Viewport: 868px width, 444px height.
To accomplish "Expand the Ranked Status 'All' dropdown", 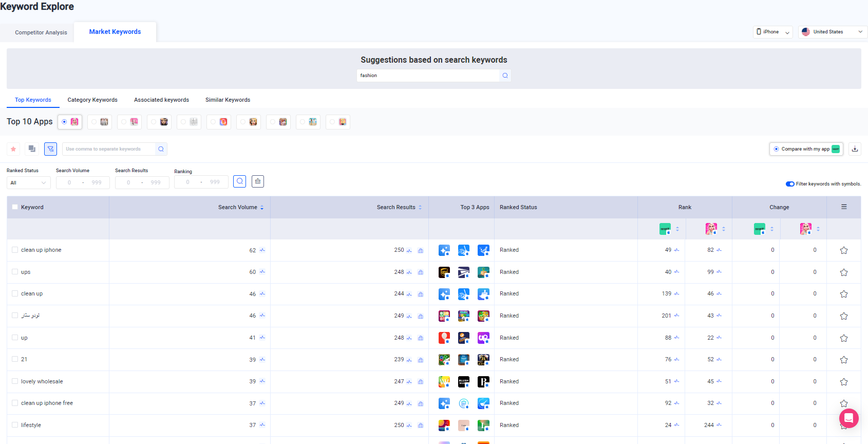I will [29, 183].
